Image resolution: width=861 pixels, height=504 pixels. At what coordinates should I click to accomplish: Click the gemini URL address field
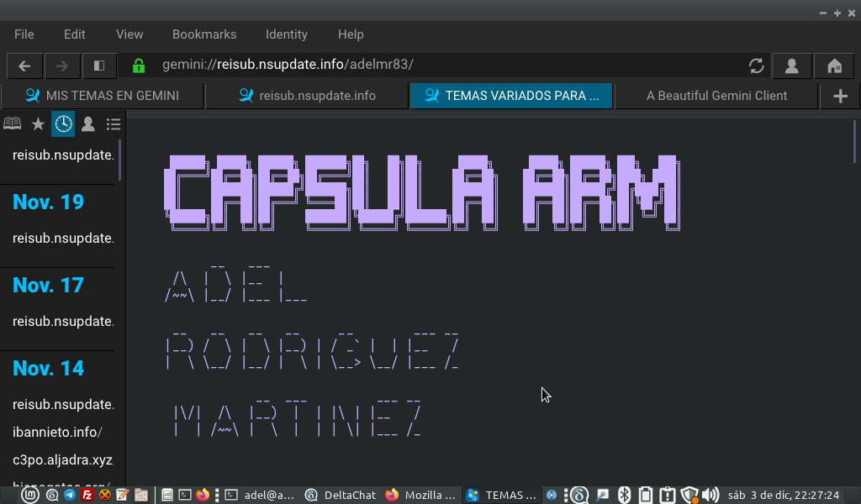pos(437,65)
